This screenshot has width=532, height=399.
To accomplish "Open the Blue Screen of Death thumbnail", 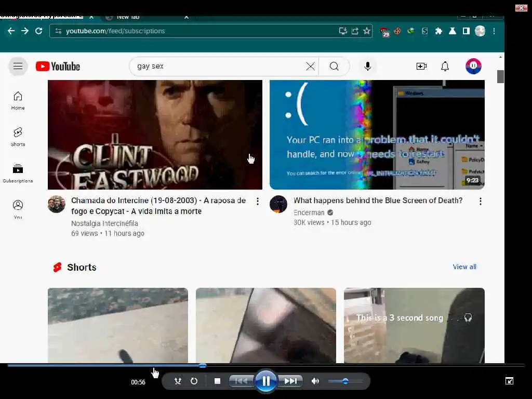I will (377, 135).
